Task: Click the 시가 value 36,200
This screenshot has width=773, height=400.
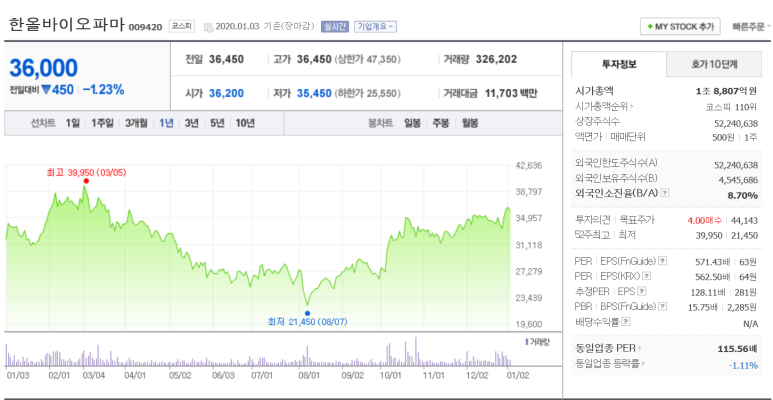Action: click(x=226, y=93)
